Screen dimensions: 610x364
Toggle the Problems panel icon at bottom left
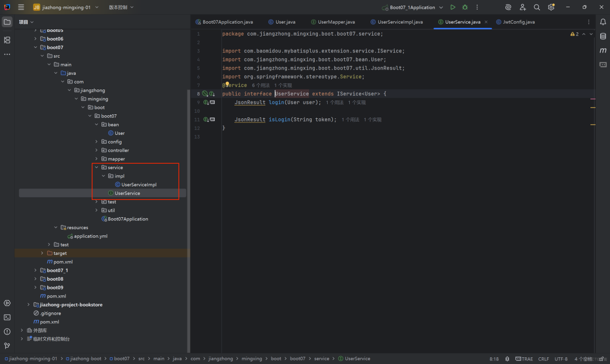(x=7, y=332)
